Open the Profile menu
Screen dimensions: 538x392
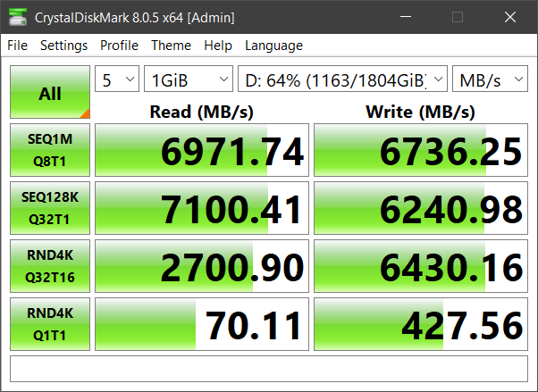click(x=119, y=46)
